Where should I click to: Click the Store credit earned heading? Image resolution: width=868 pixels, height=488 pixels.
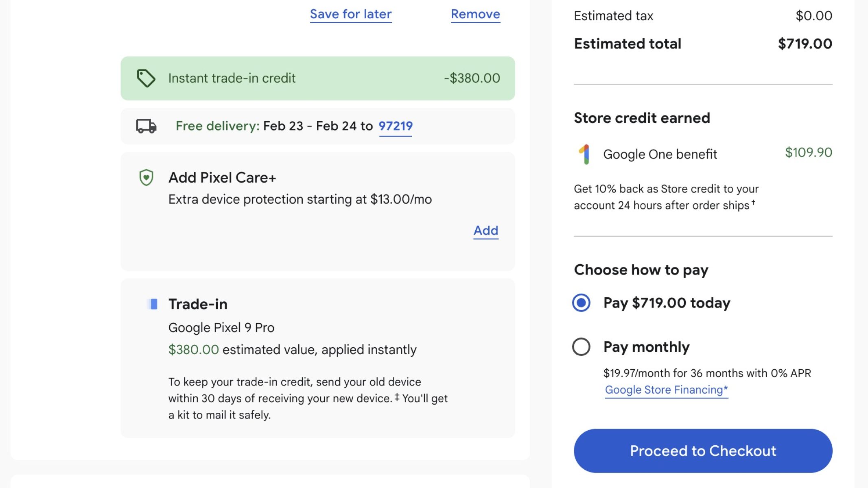[x=642, y=118]
